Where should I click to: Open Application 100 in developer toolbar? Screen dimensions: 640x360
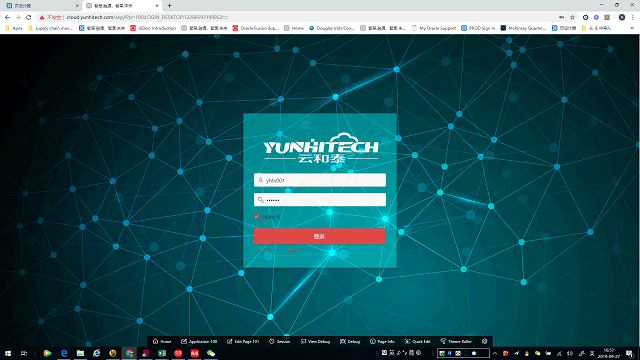point(199,341)
